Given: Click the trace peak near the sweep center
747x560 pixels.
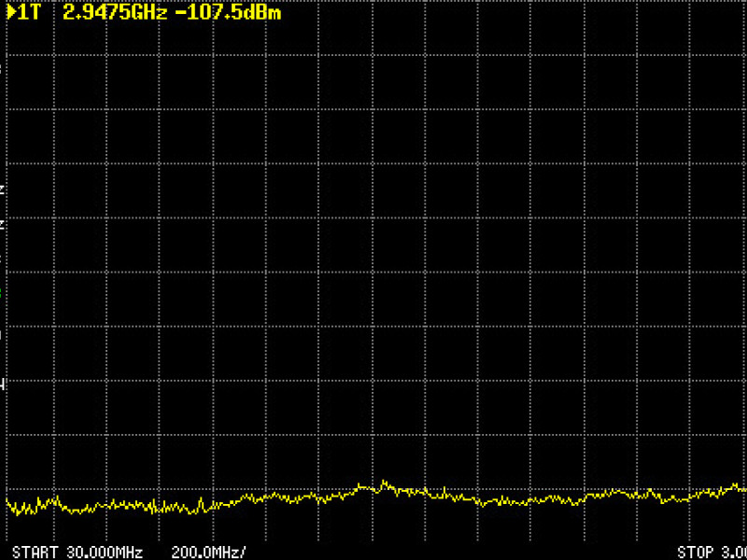Looking at the screenshot, I should (385, 483).
